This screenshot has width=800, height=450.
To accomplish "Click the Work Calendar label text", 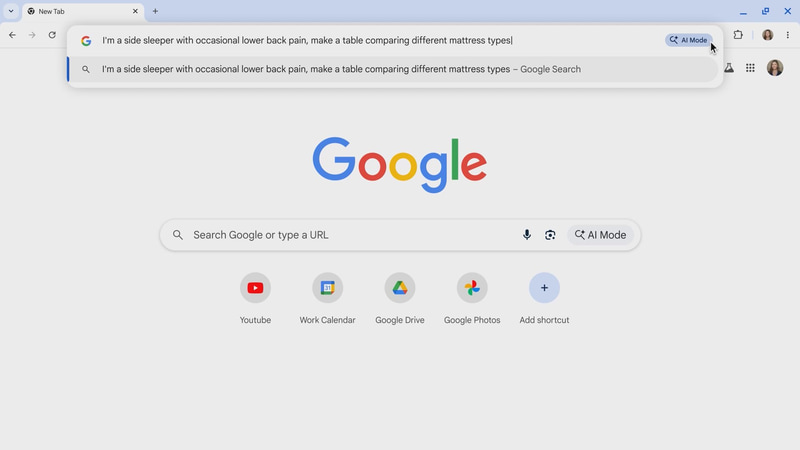I will pyautogui.click(x=328, y=320).
